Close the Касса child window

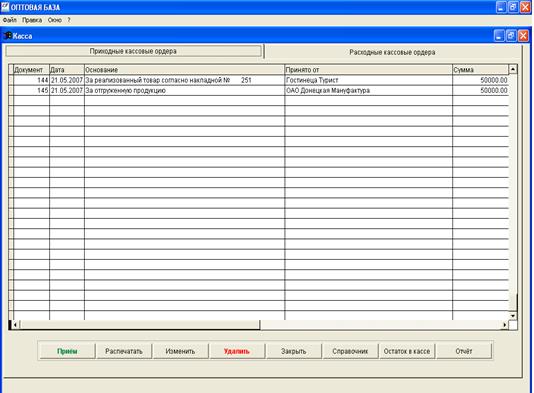point(523,36)
